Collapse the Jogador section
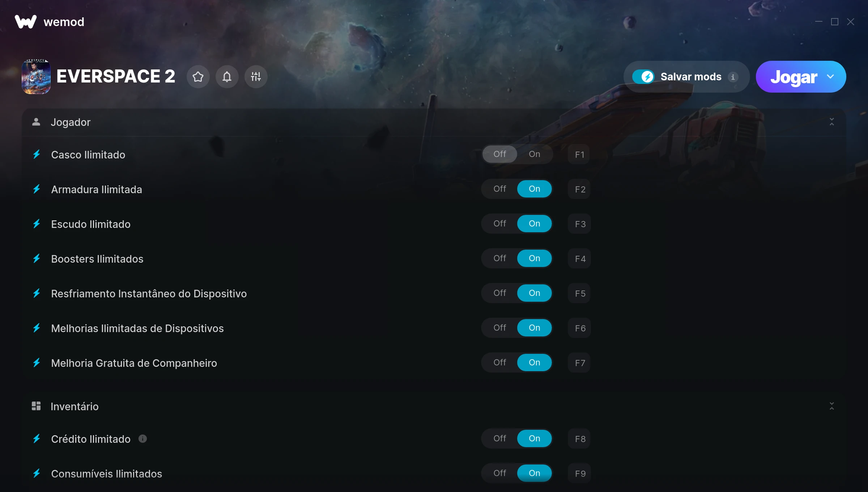This screenshot has height=492, width=868. tap(831, 122)
